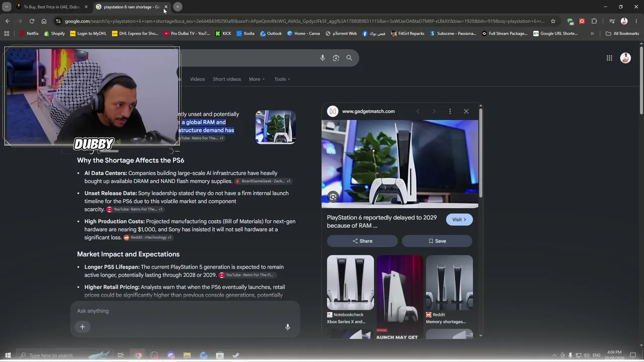The width and height of the screenshot is (644, 362).
Task: Visit the gadgetmatch article page
Action: pos(459,220)
